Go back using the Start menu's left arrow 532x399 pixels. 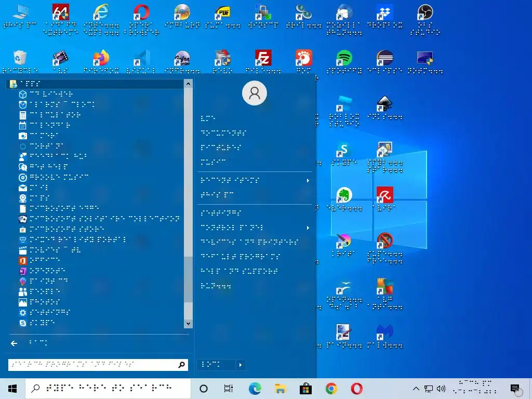tap(14, 343)
